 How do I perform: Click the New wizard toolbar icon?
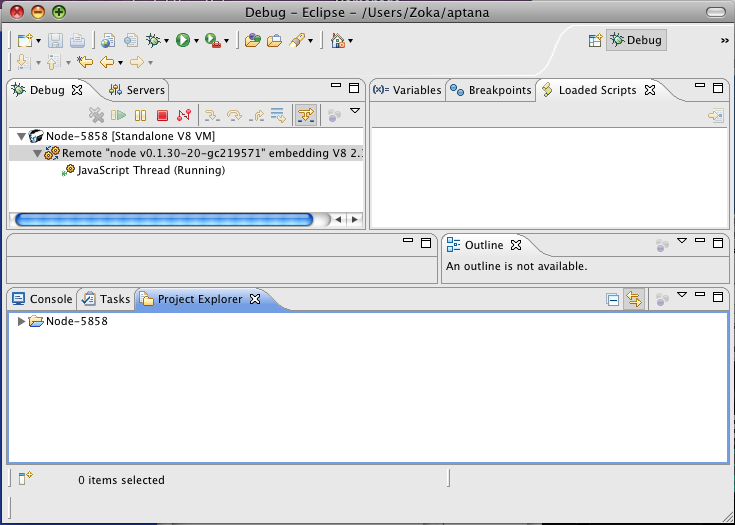pyautogui.click(x=25, y=40)
